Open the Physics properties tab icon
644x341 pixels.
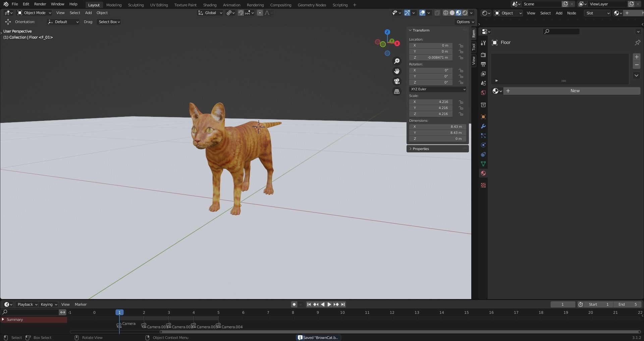(x=483, y=145)
